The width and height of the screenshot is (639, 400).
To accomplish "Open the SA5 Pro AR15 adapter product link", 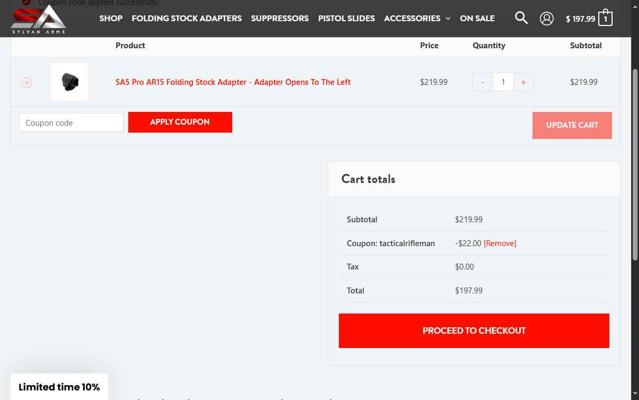I will (x=233, y=82).
